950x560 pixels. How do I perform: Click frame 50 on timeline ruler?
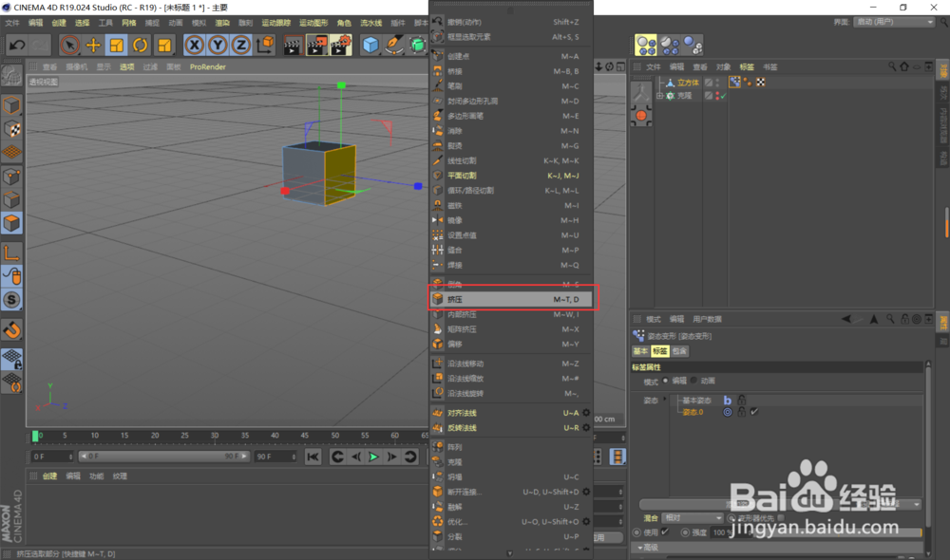pos(335,436)
